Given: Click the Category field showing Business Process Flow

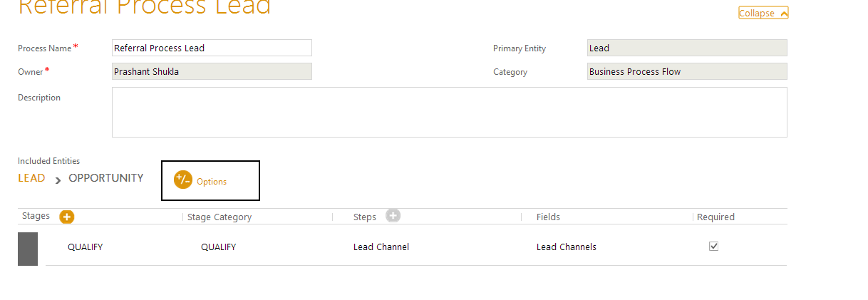Looking at the screenshot, I should point(686,71).
